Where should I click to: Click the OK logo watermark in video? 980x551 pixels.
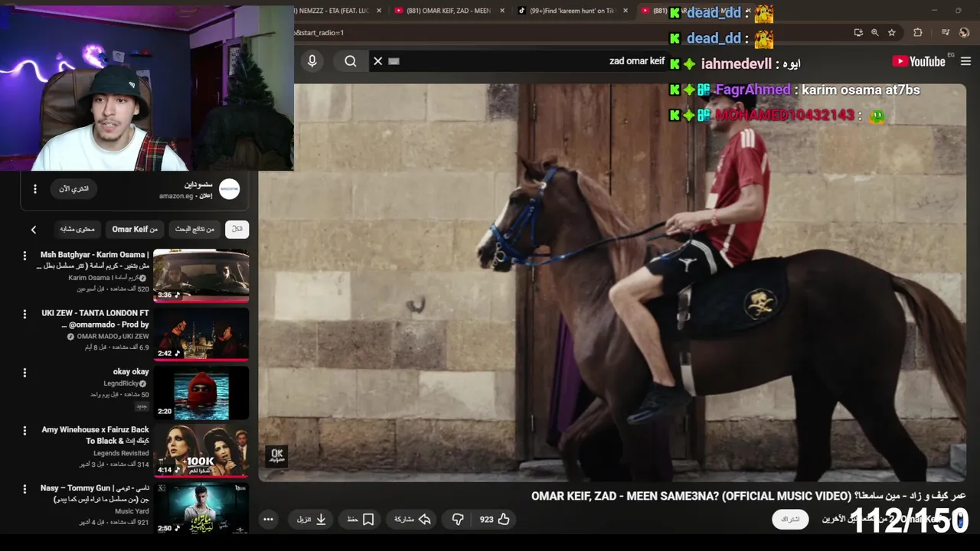(x=277, y=456)
